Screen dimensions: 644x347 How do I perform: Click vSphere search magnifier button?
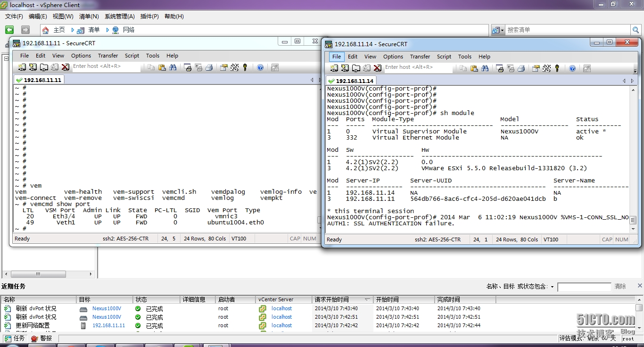[x=636, y=30]
